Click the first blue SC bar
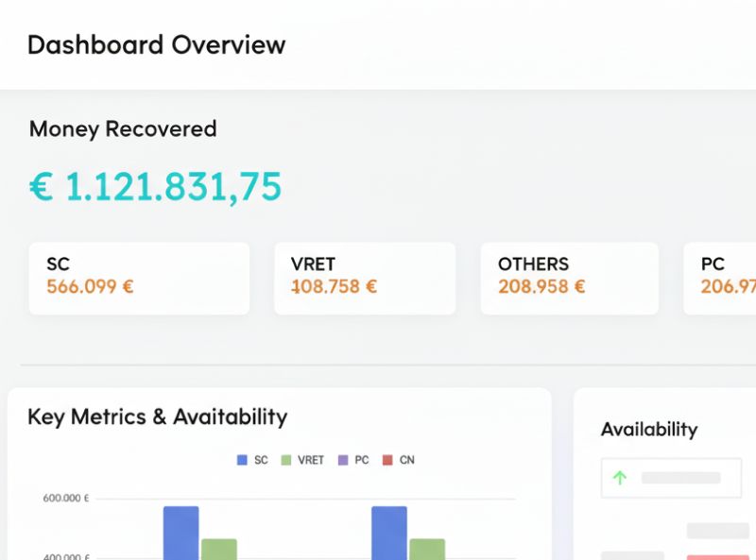Image resolution: width=756 pixels, height=560 pixels. click(180, 533)
